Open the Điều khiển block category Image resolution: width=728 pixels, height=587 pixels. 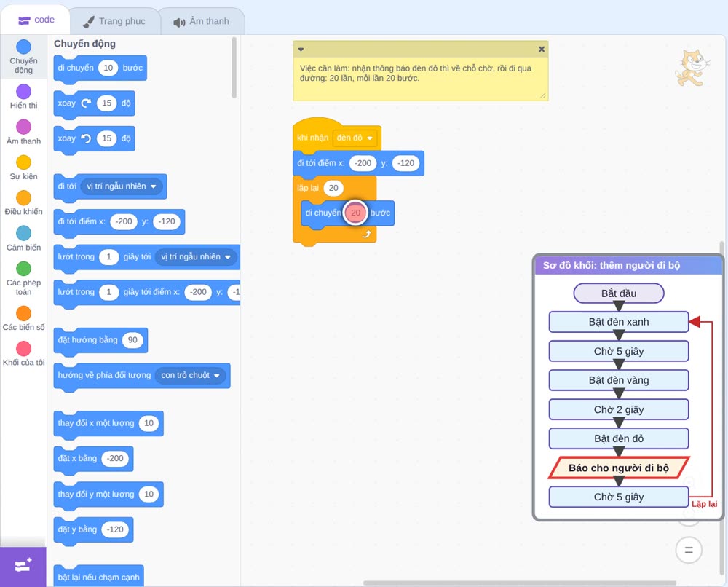coord(23,203)
